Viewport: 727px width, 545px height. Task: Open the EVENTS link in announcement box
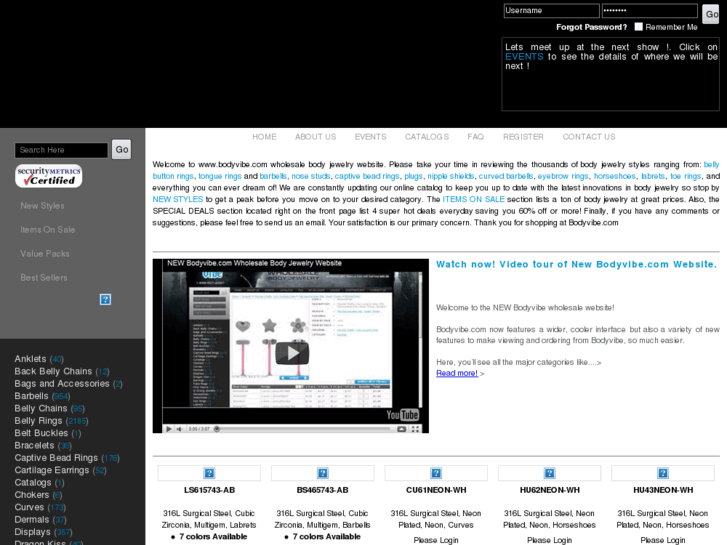pyautogui.click(x=524, y=57)
